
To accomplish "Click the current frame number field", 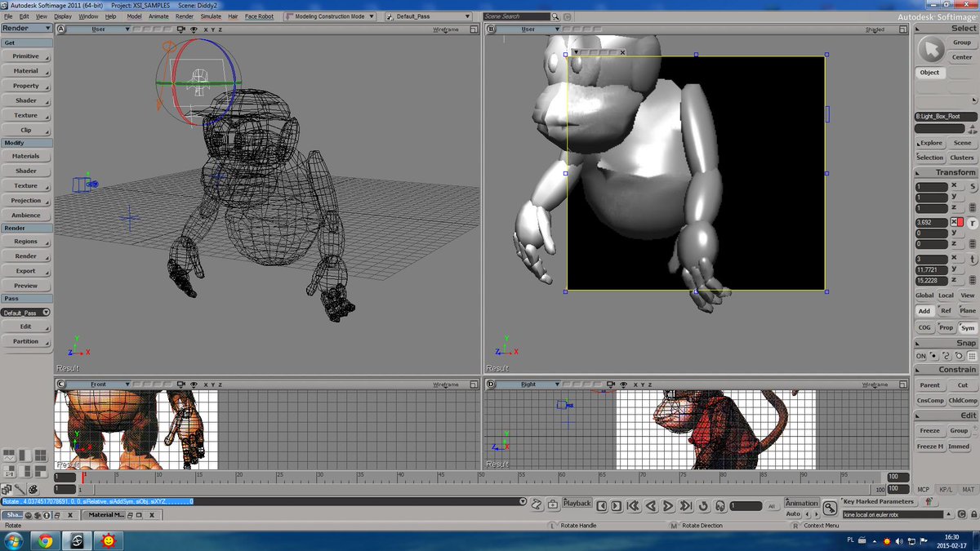I will click(746, 506).
